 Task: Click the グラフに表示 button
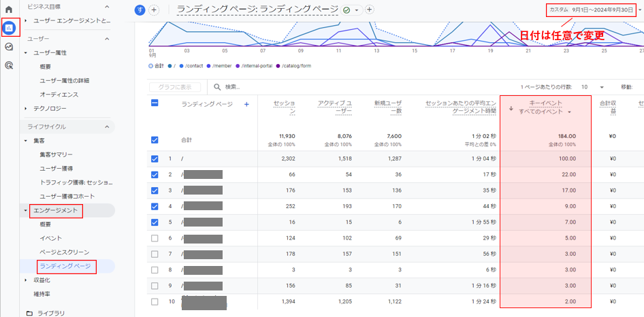[174, 87]
